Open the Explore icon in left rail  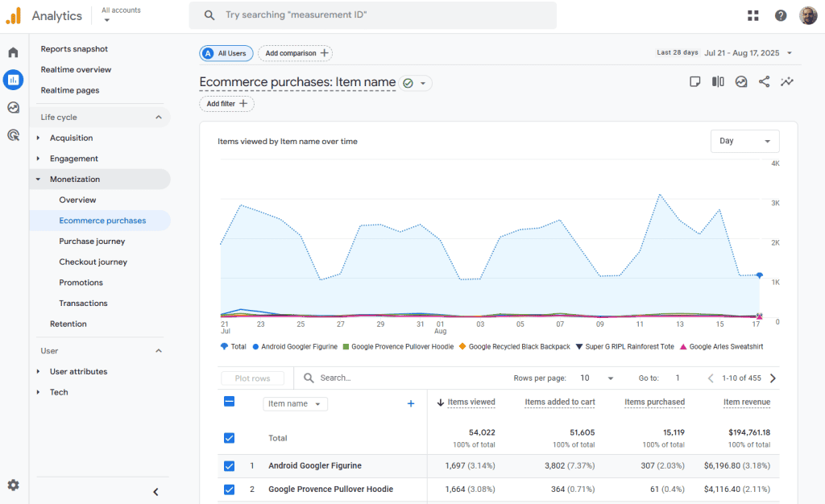click(x=13, y=108)
